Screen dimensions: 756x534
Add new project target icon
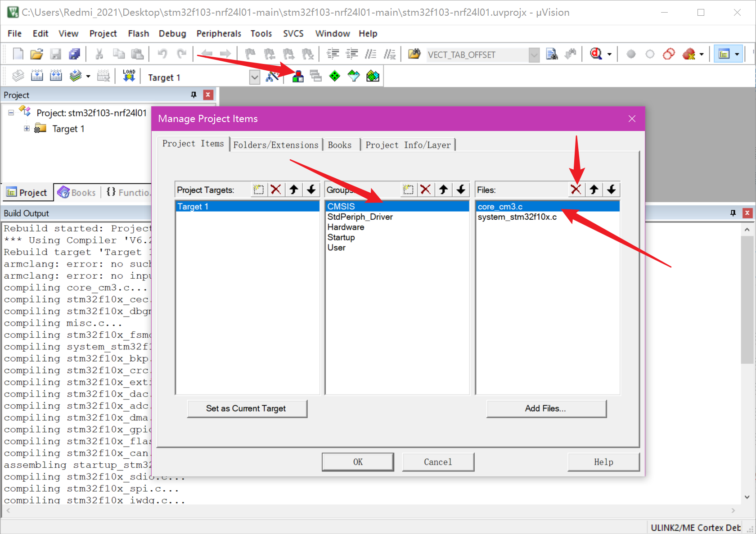click(259, 190)
